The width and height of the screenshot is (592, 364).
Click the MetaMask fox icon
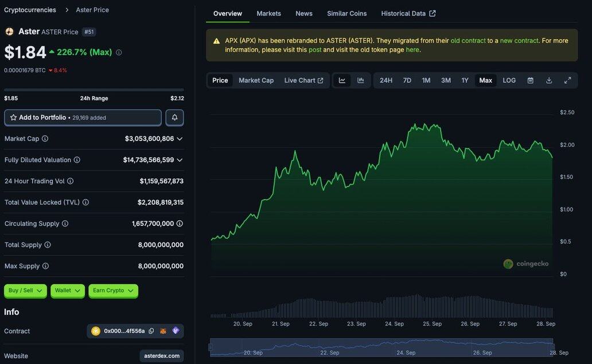tap(163, 331)
